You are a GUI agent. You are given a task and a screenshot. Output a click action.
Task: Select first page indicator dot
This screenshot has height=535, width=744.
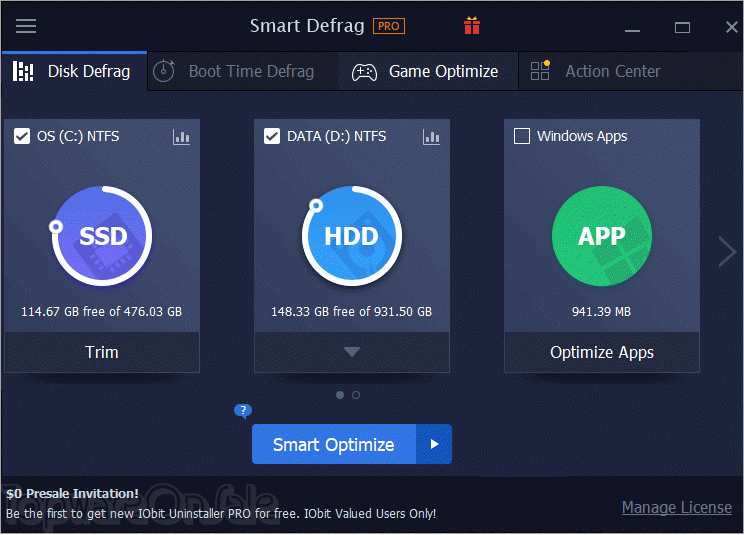(x=340, y=395)
